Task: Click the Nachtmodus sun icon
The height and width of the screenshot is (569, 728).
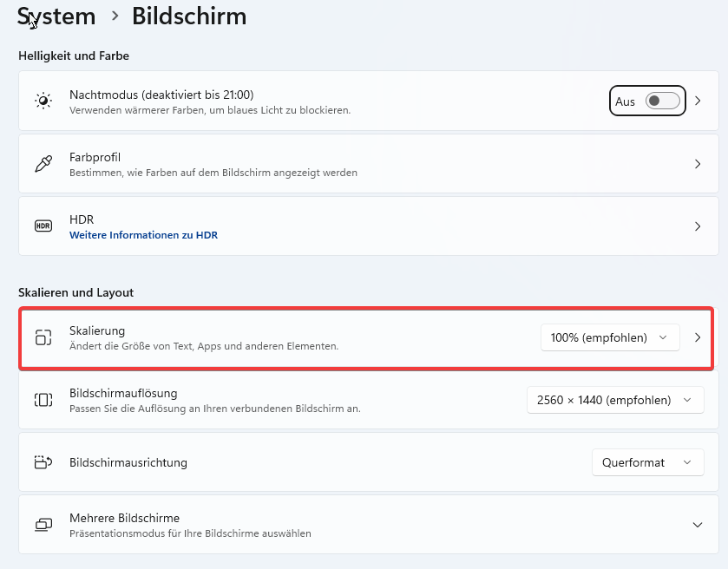Action: point(43,101)
